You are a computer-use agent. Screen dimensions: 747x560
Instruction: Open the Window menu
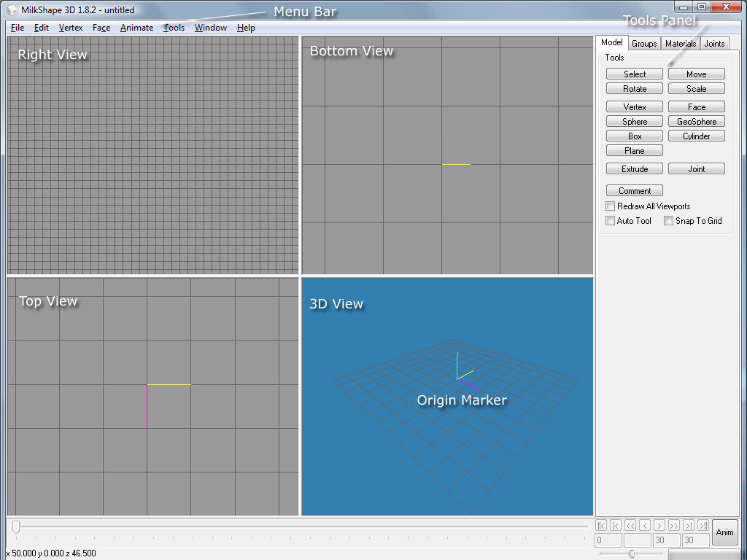[x=211, y=28]
